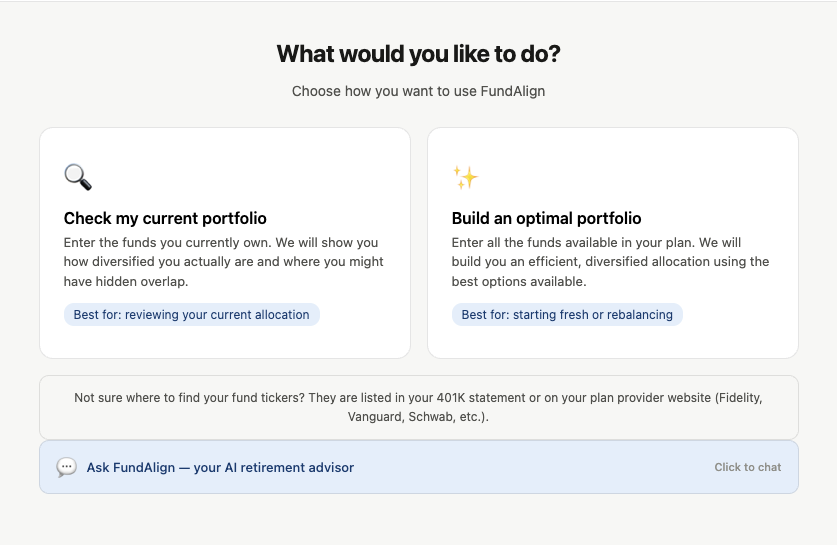
Task: Click the sparkles icon on Build card
Action: (465, 177)
